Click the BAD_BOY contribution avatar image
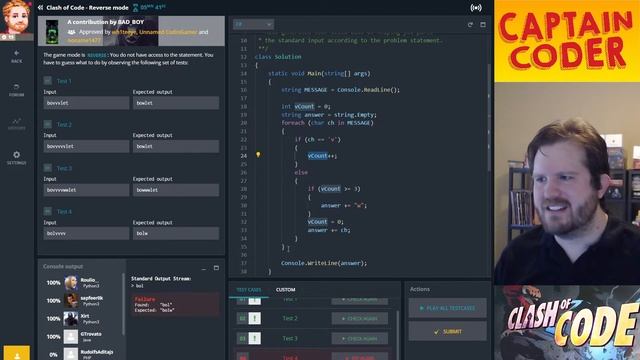Image resolution: width=640 pixels, height=360 pixels. [52, 32]
